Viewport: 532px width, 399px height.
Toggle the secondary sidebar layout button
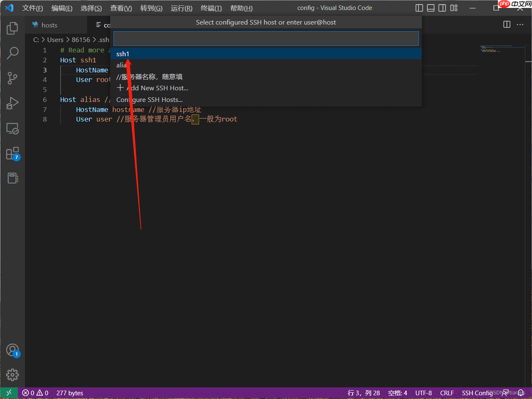tap(442, 8)
